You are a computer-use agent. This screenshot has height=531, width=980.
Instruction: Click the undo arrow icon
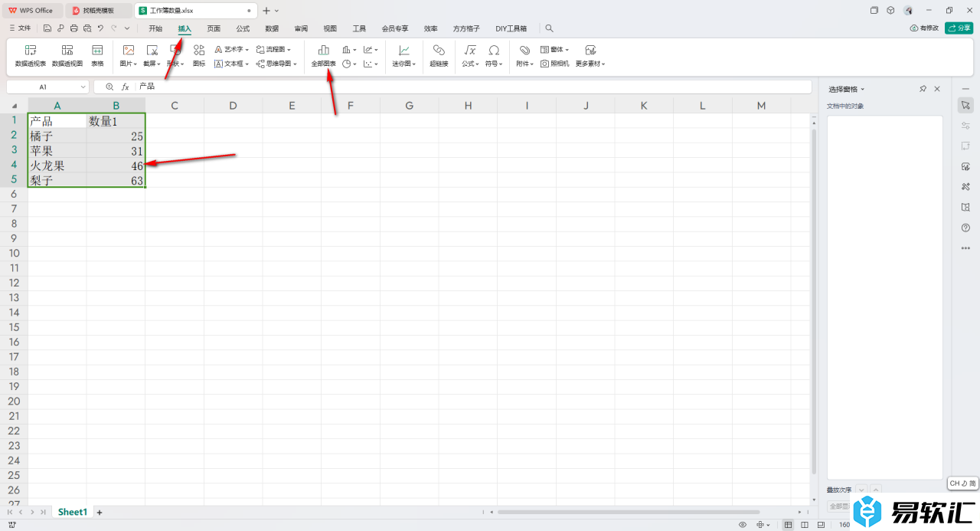(x=100, y=28)
